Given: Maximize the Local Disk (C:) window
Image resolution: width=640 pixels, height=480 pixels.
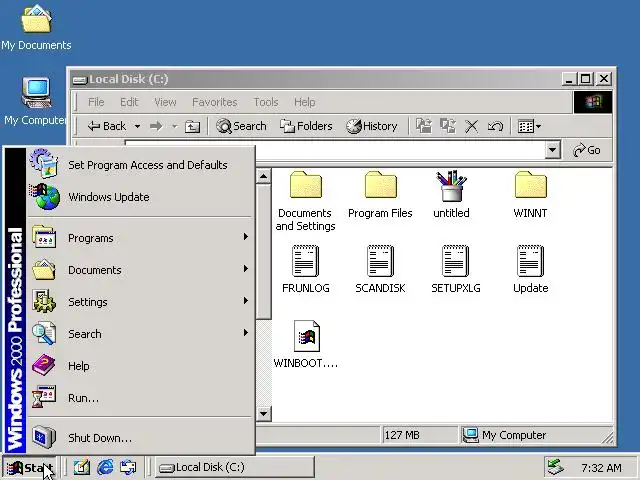Looking at the screenshot, I should point(585,79).
